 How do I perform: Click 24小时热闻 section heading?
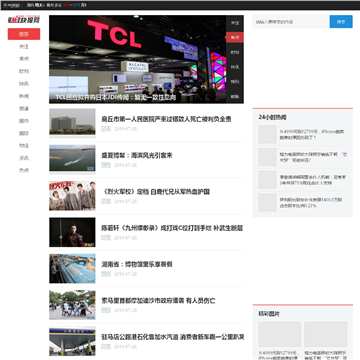(272, 117)
